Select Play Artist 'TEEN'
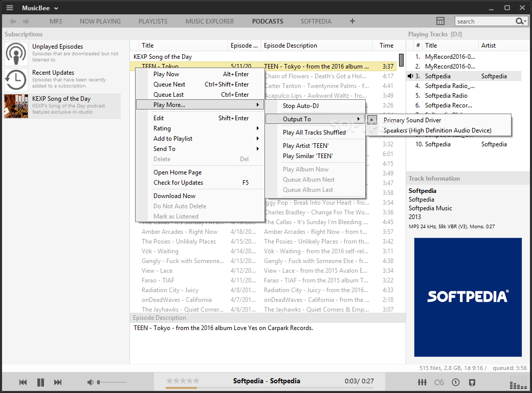 315,146
